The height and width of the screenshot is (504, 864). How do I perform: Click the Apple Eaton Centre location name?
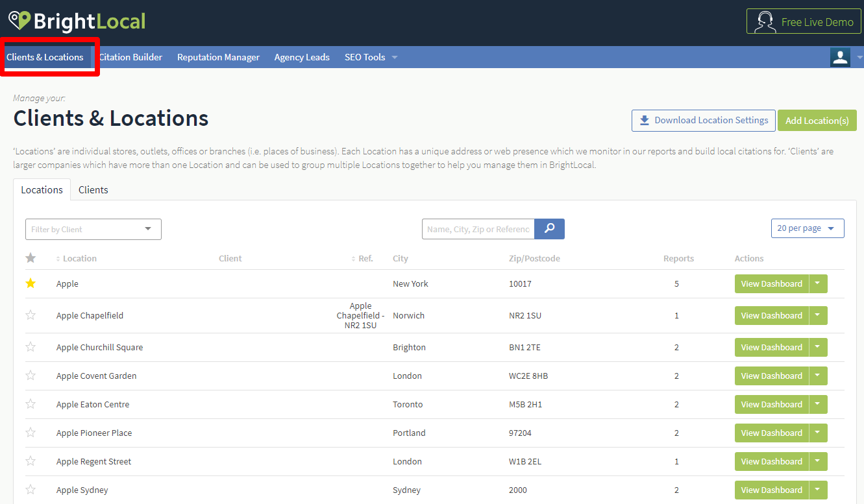point(93,404)
